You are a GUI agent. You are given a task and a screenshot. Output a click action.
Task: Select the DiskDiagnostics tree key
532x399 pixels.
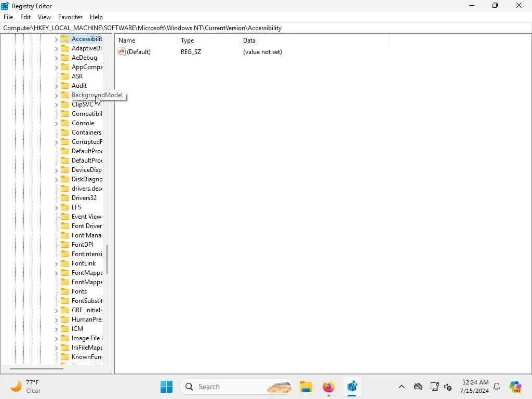[x=87, y=179]
